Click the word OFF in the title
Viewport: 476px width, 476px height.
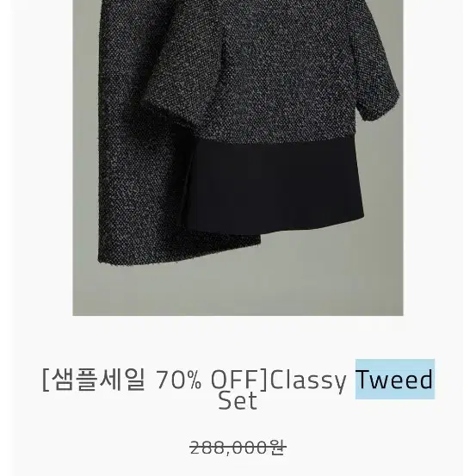(234, 380)
